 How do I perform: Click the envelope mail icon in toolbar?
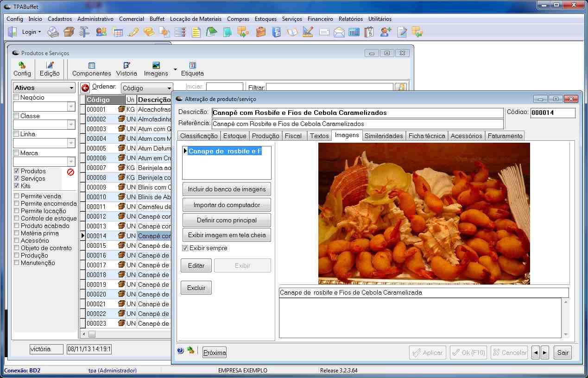point(339,32)
